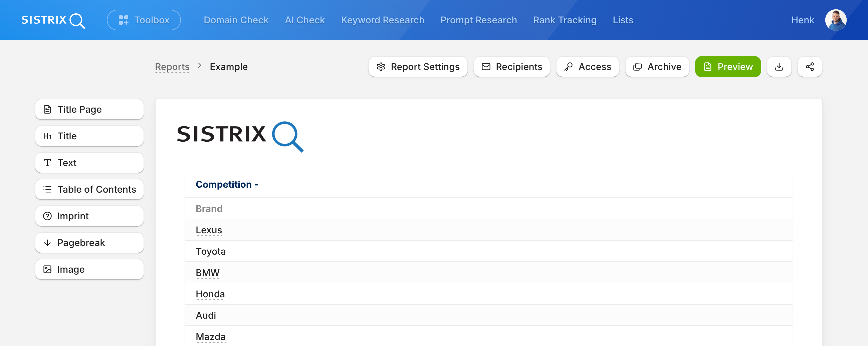Screen dimensions: 868x346
Task: Insert a Table of Contents element
Action: click(89, 189)
